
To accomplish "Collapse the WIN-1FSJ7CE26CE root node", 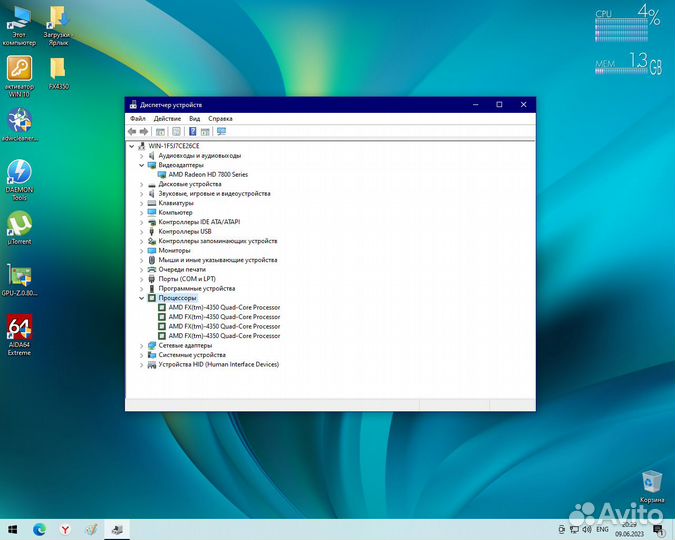I will [x=132, y=146].
